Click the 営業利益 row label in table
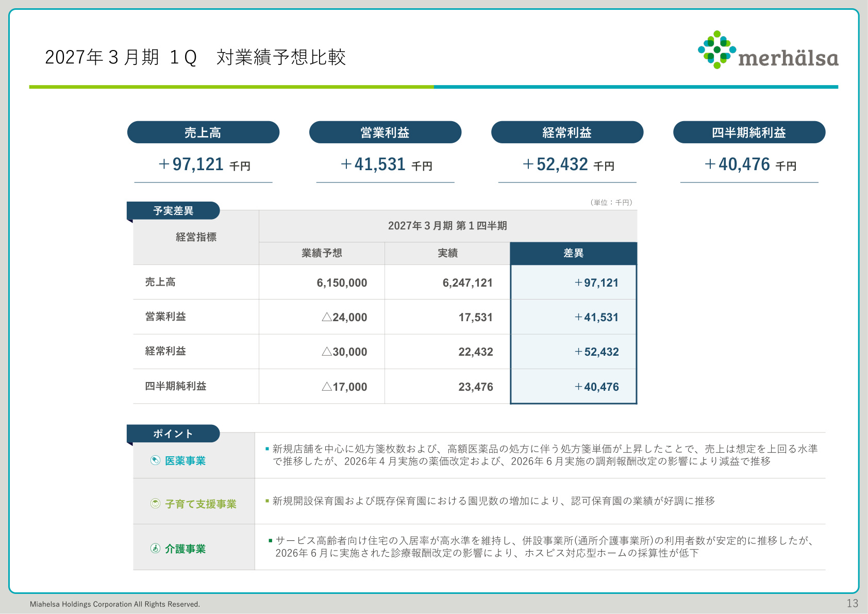Screen dimensions: 868x614 (165, 317)
